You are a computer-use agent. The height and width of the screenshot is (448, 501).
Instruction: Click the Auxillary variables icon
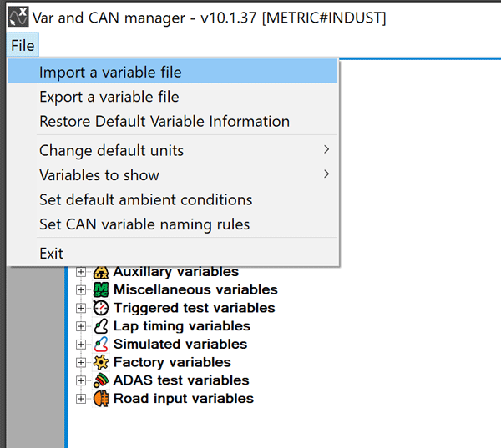[100, 272]
